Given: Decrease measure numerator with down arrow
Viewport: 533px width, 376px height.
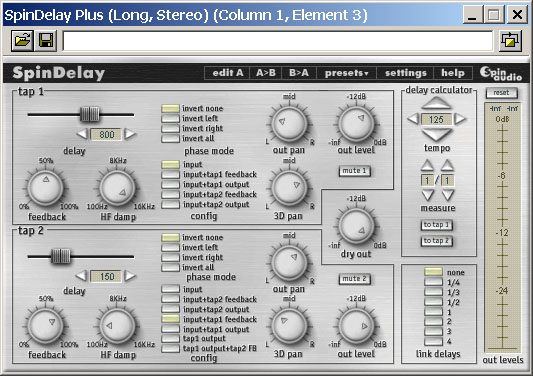Looking at the screenshot, I should pyautogui.click(x=427, y=195).
